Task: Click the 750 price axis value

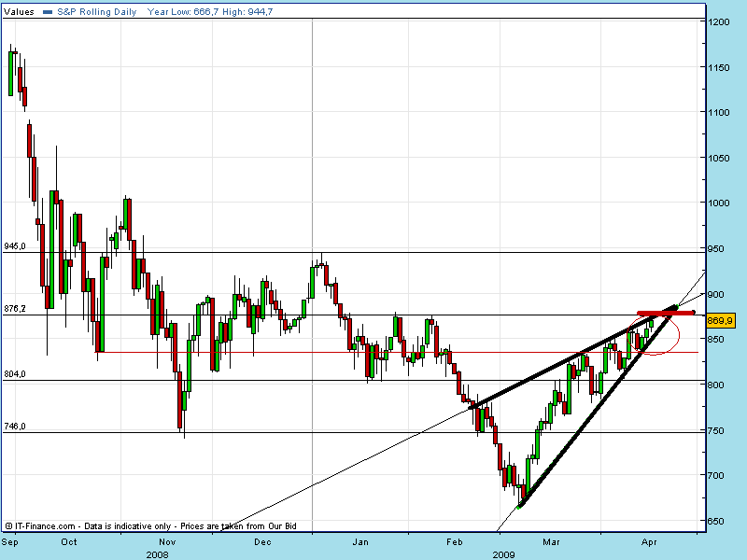Action: tap(716, 430)
